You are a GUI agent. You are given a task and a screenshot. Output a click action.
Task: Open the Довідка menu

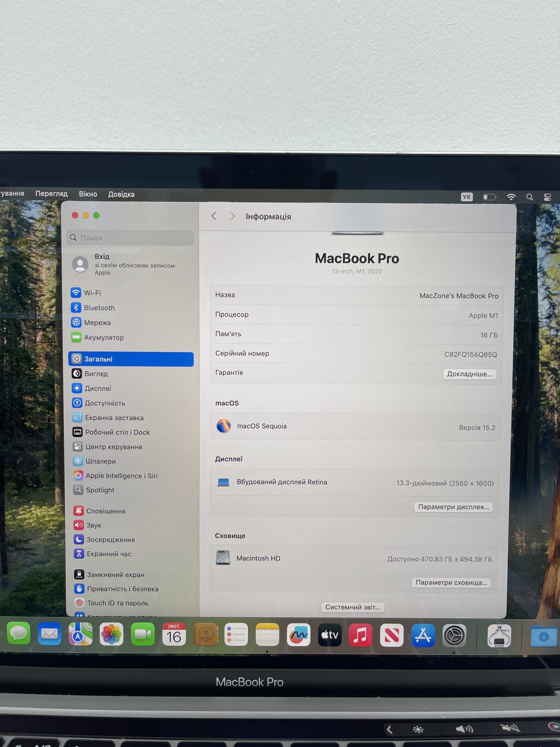122,195
